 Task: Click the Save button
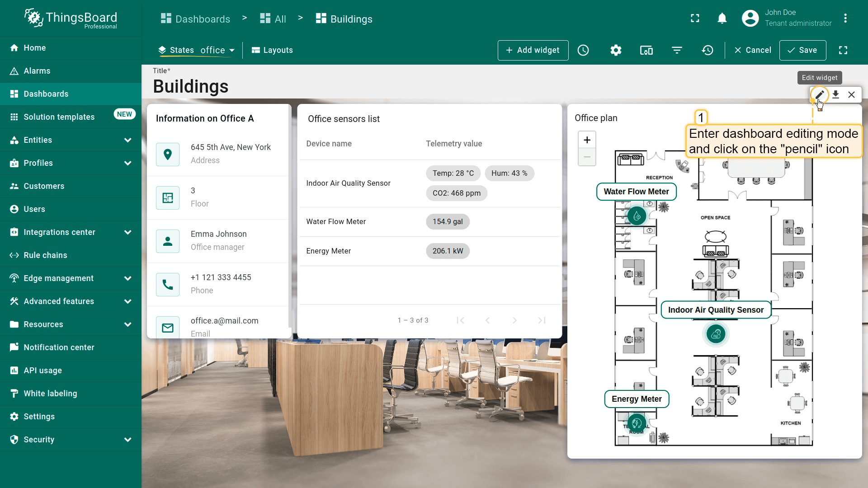[802, 50]
